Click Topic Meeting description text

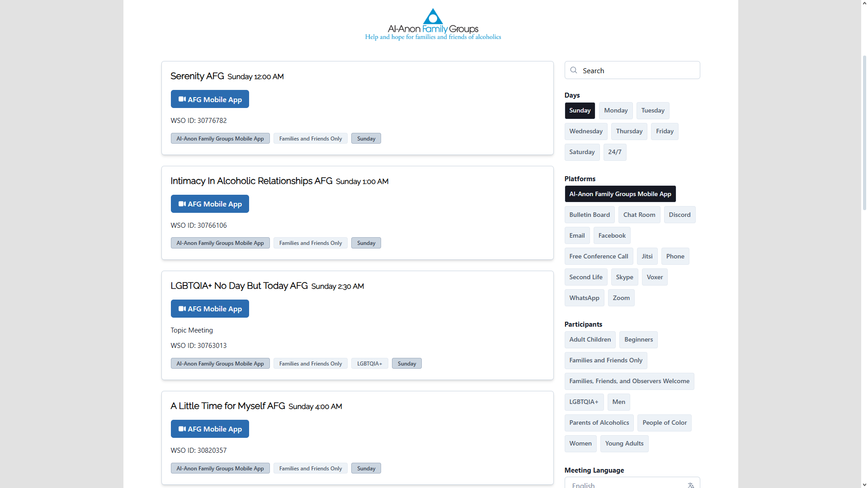[x=192, y=330]
